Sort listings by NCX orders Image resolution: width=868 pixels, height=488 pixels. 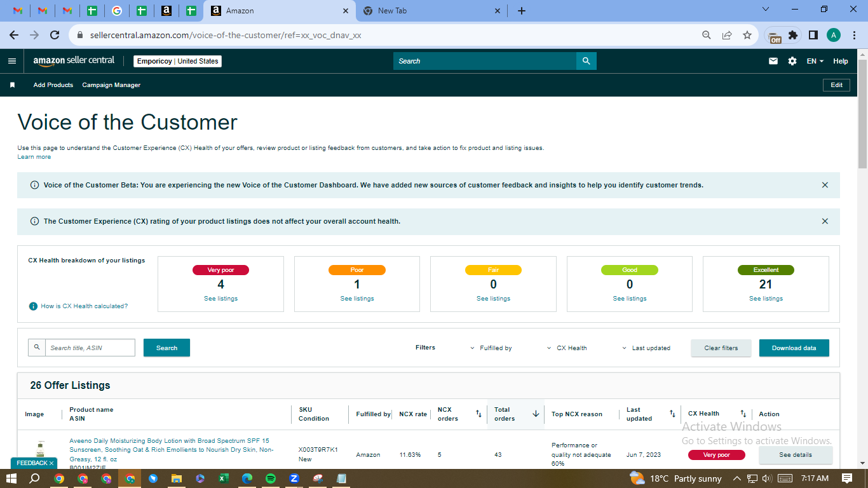coord(478,414)
